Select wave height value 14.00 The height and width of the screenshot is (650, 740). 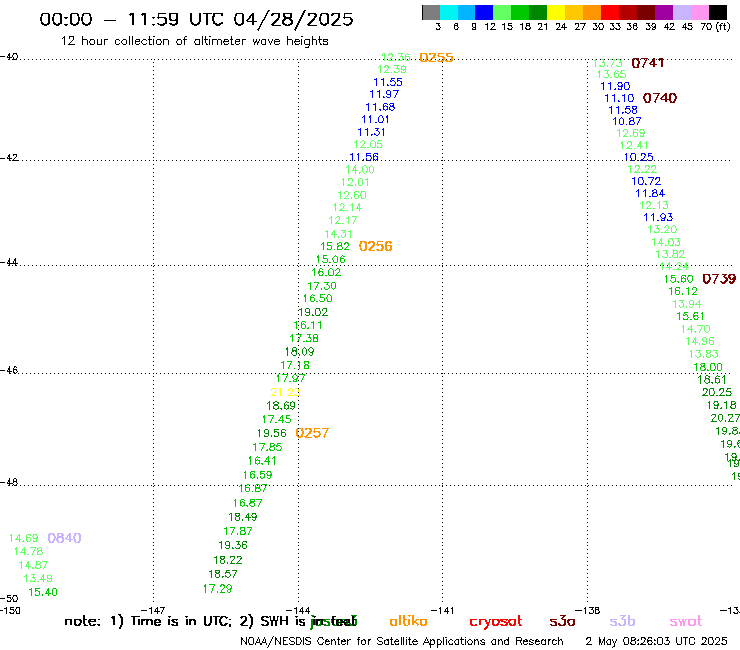point(360,170)
